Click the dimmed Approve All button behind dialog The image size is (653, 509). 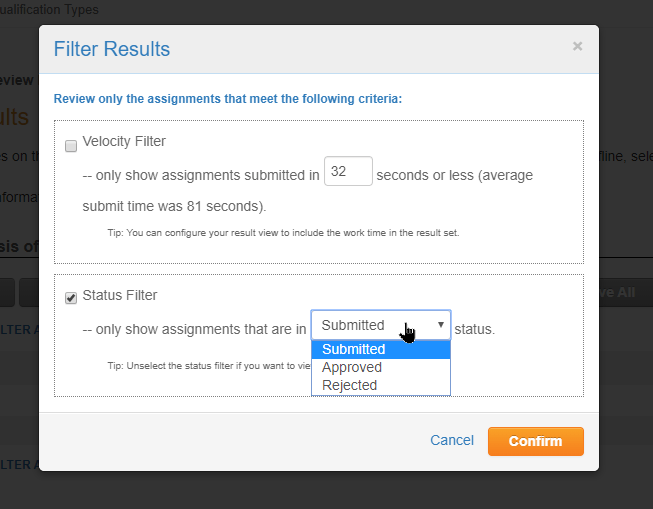coord(618,292)
